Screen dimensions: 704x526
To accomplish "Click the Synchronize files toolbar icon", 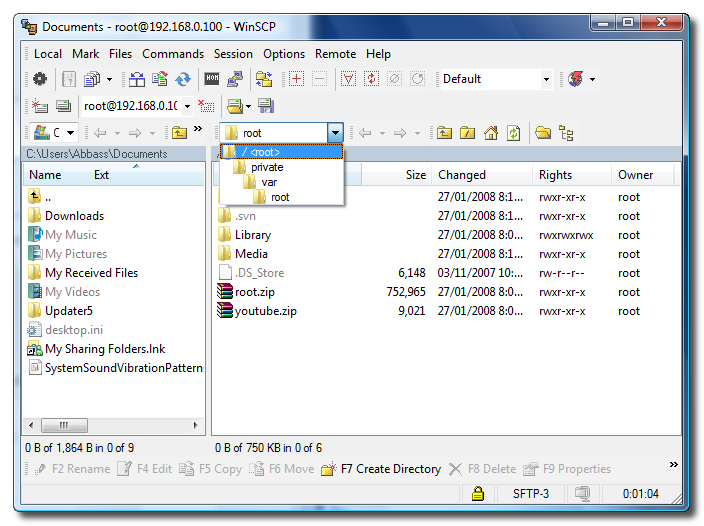I will click(159, 79).
